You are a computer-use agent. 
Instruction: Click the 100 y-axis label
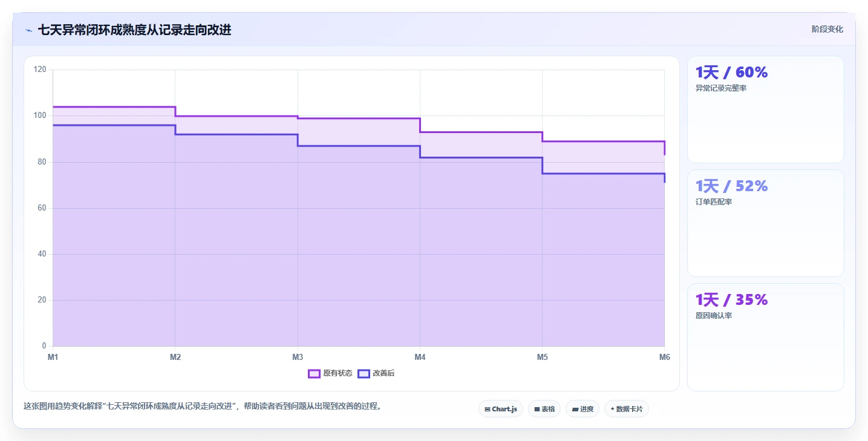pyautogui.click(x=40, y=116)
